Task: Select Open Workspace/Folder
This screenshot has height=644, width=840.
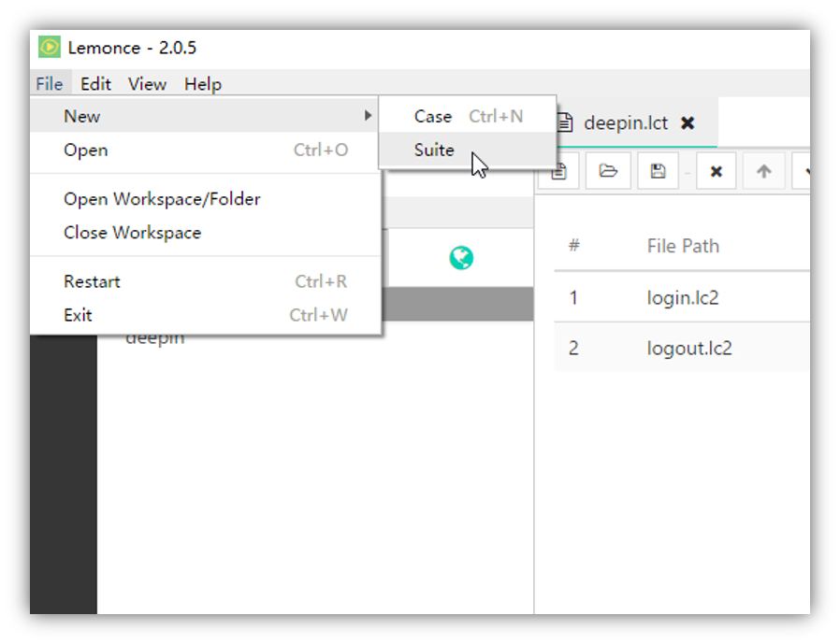Action: point(205,199)
